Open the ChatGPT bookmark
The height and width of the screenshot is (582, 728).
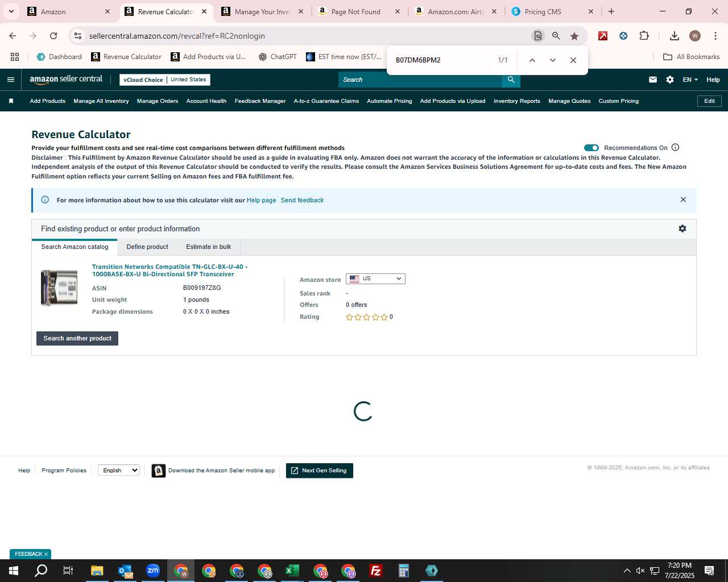[278, 57]
